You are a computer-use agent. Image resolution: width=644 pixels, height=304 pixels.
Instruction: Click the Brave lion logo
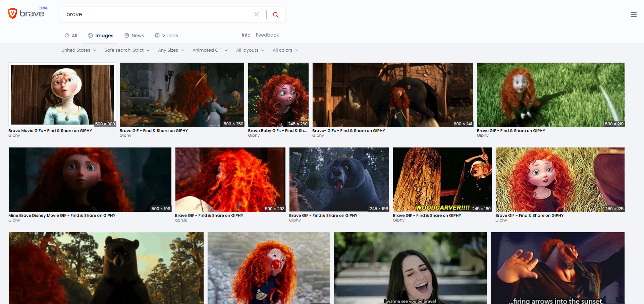coord(12,13)
